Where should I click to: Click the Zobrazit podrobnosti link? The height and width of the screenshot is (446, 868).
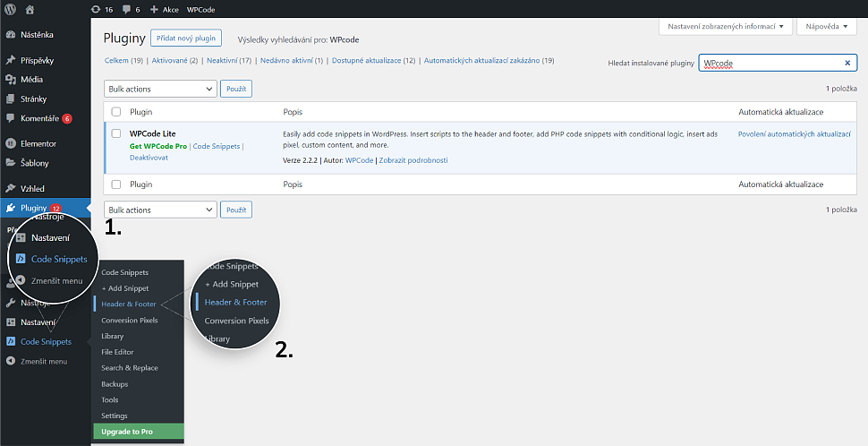coord(413,160)
